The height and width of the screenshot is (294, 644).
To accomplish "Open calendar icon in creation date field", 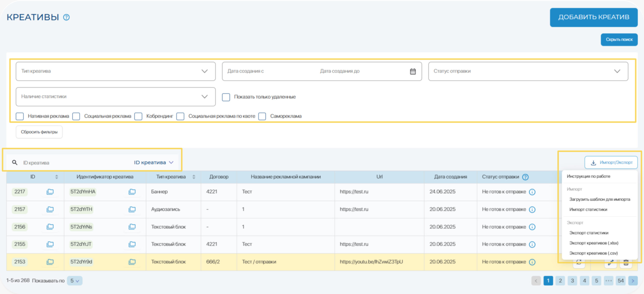I will [x=413, y=71].
